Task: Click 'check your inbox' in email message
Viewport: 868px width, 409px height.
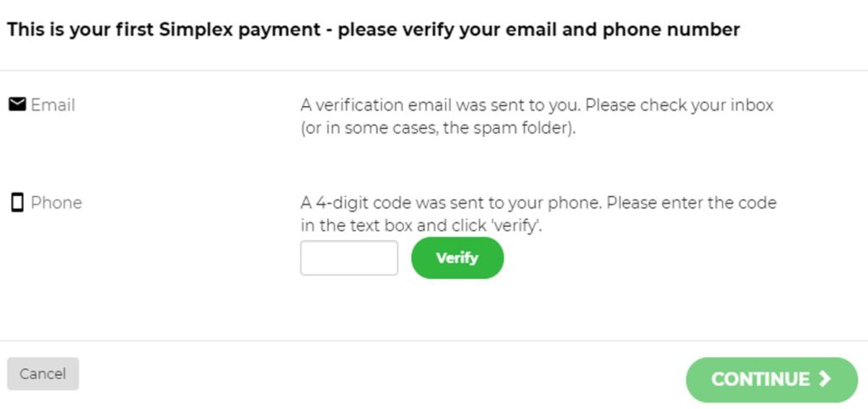Action: 704,104
